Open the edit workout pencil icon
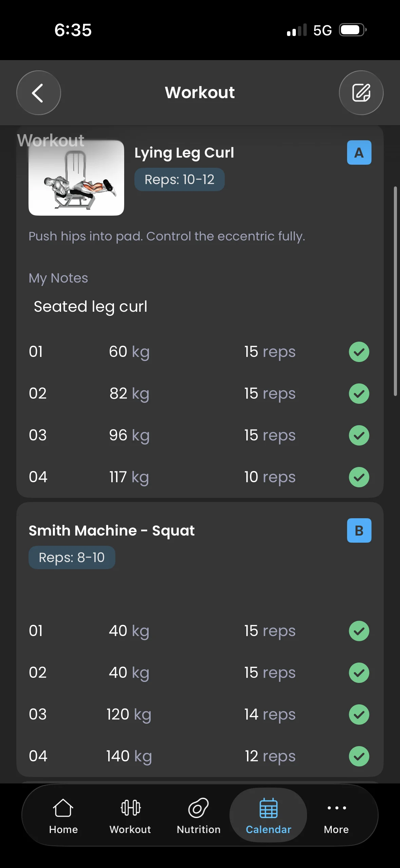The height and width of the screenshot is (868, 400). [x=361, y=93]
